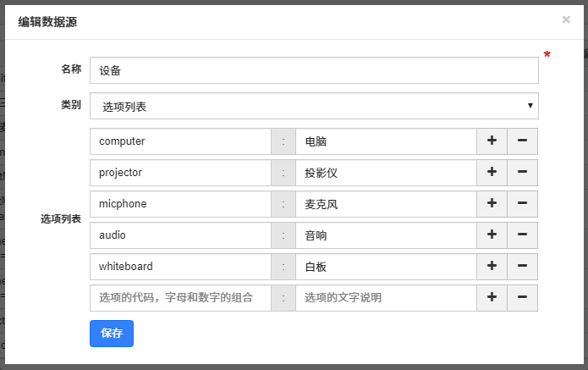This screenshot has height=370, width=588.
Task: Remove the whiteboard 白板 row
Action: 522,267
